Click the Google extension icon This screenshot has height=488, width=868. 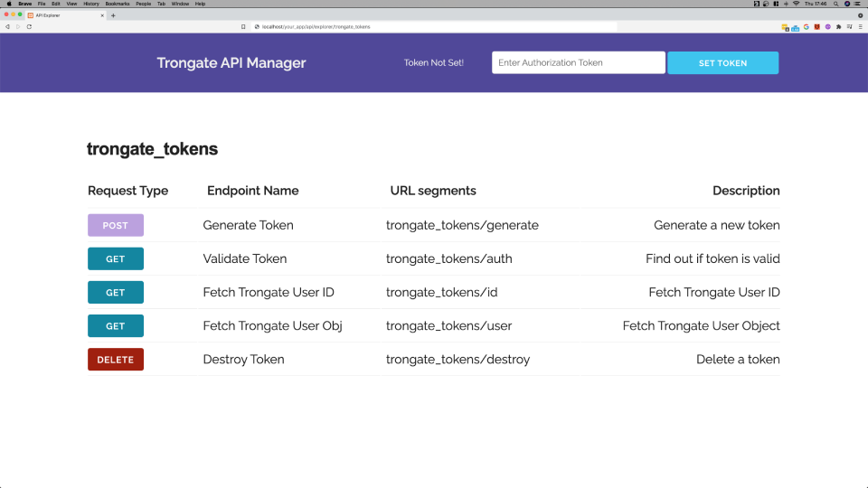tap(806, 26)
